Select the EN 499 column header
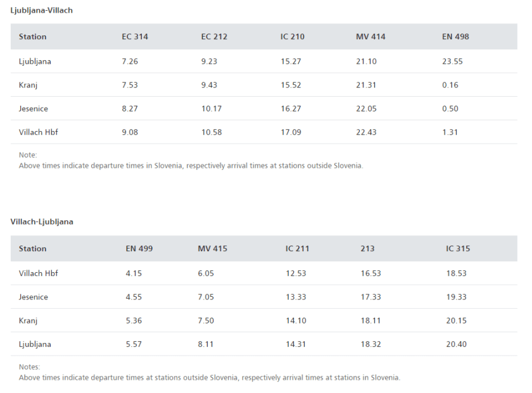 139,249
